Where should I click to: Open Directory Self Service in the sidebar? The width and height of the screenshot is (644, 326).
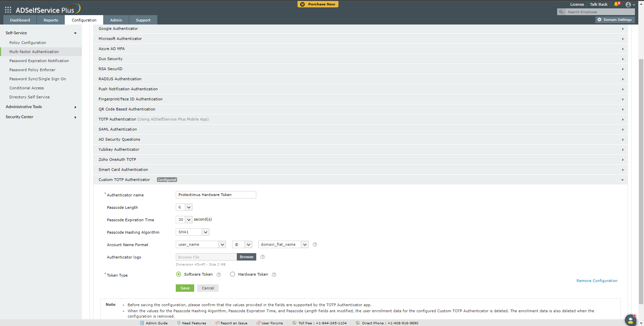click(x=30, y=97)
